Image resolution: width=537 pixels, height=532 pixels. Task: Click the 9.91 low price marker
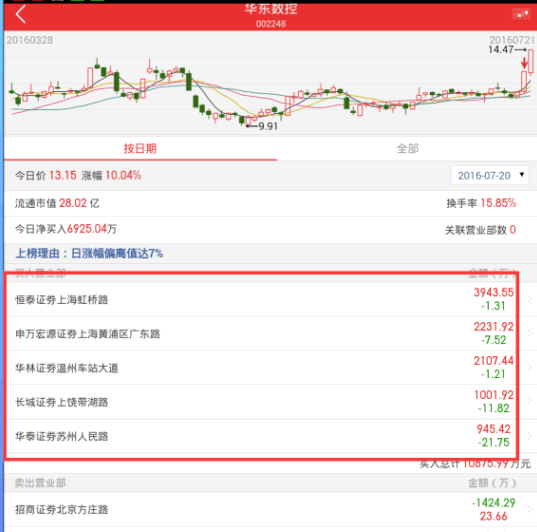(268, 126)
